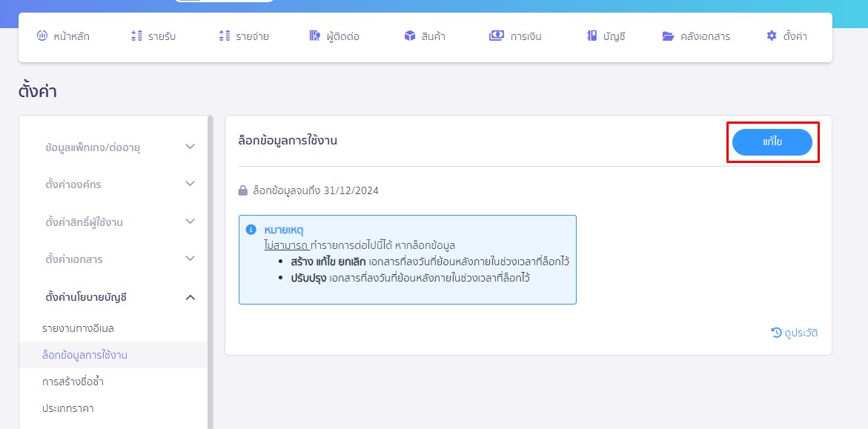
Task: Collapse ตั้งค่านโยบายบัญชี chevron
Action: (190, 297)
